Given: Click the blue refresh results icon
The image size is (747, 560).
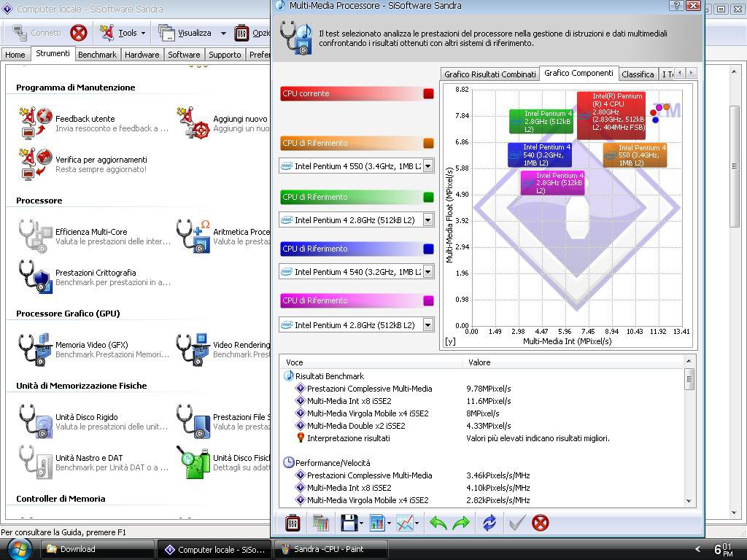Looking at the screenshot, I should coord(489,523).
